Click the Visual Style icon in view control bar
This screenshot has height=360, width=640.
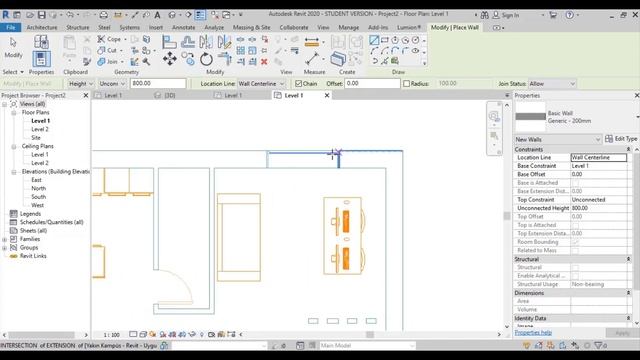(143, 334)
